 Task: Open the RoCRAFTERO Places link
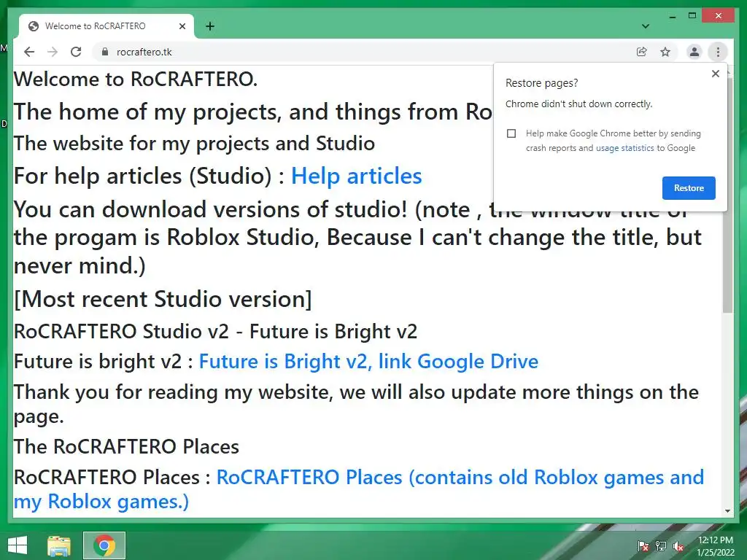click(358, 489)
